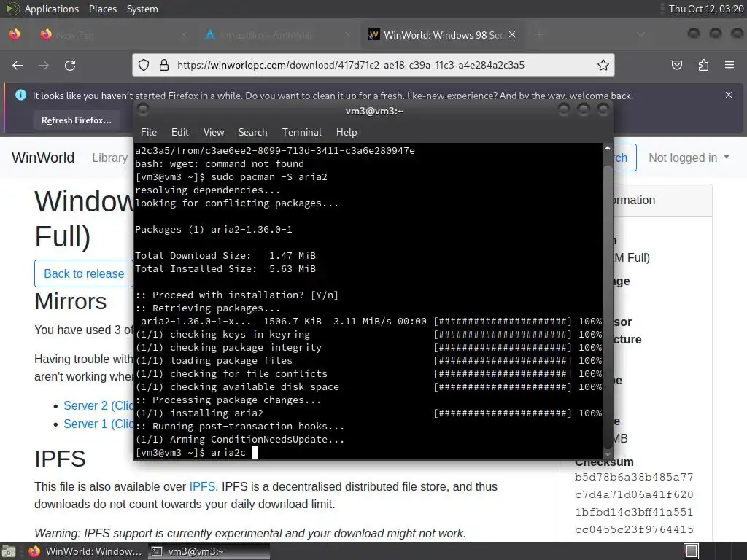This screenshot has width=747, height=560.
Task: Click the Mirrors heading
Action: [x=71, y=301]
